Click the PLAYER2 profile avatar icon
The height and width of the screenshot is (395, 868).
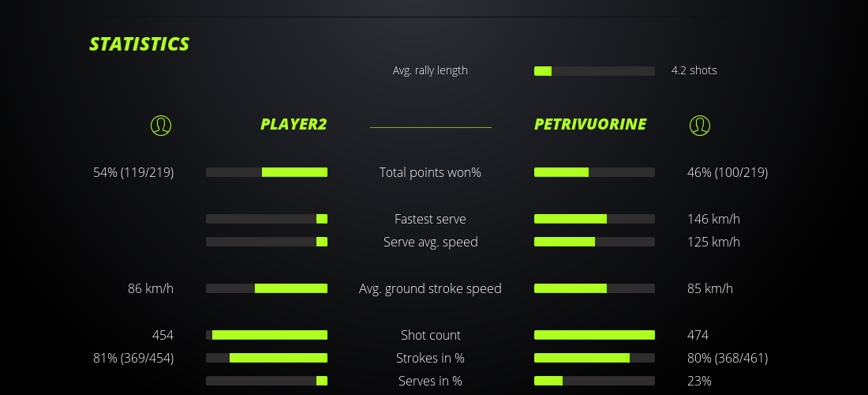click(x=161, y=125)
